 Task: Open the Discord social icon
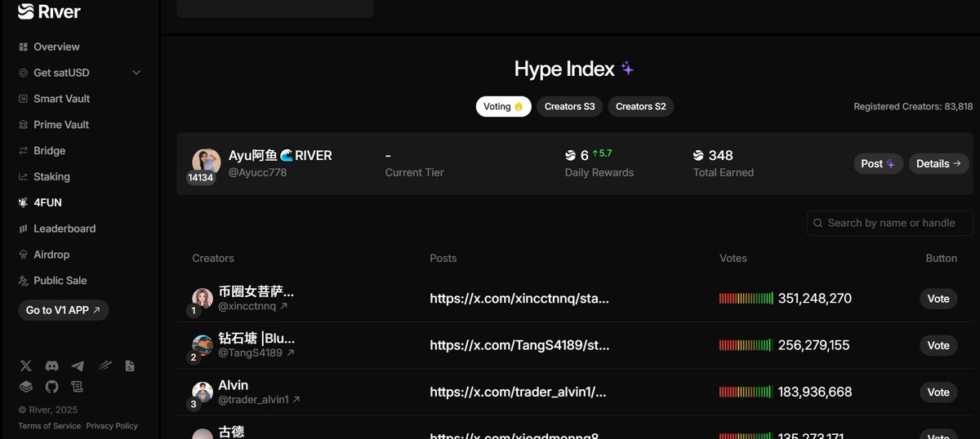tap(51, 366)
